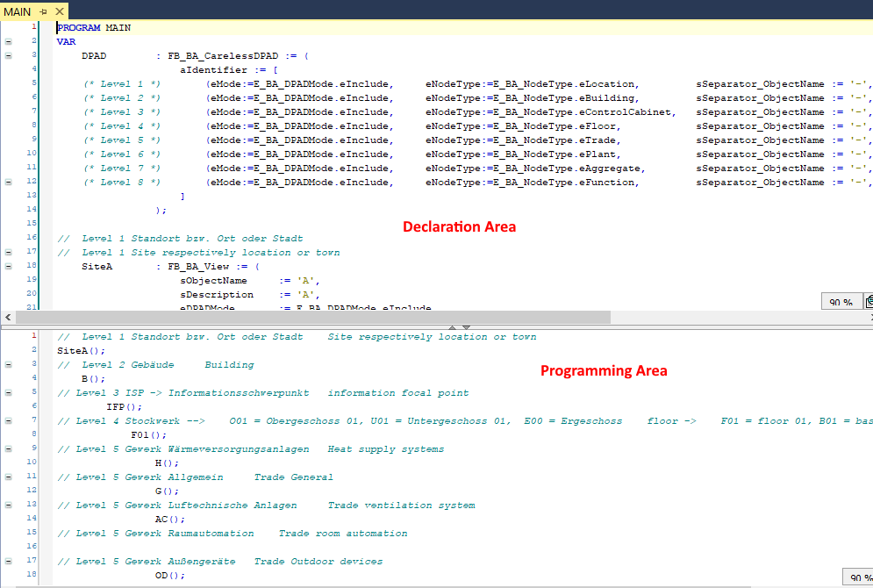Click the 'B();' call statement

[x=93, y=378]
